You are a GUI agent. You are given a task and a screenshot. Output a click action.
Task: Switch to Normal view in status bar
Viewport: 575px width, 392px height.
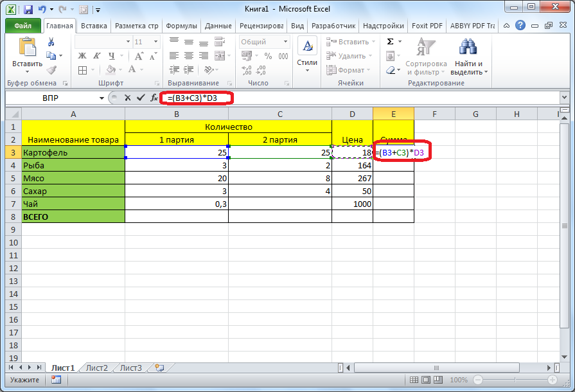tap(414, 380)
